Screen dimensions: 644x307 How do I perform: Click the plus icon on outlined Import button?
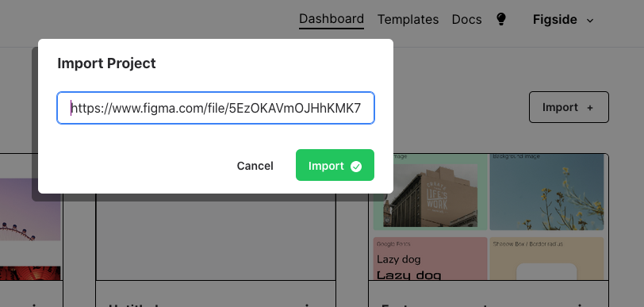click(590, 108)
